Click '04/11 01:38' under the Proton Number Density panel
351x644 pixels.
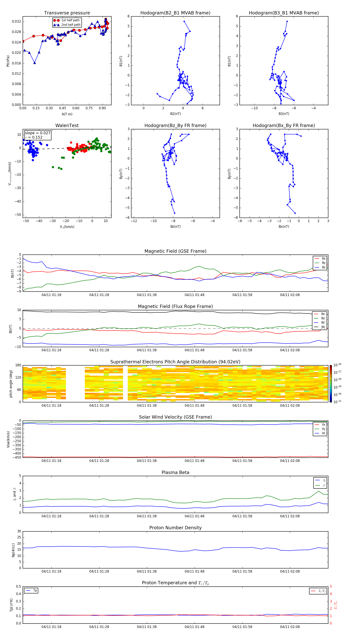(x=147, y=571)
